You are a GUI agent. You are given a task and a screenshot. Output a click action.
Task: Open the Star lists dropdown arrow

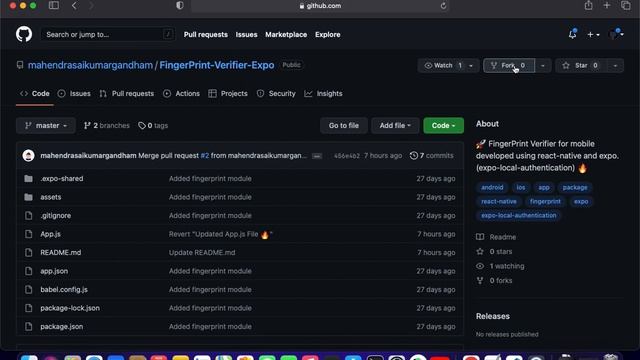(x=615, y=65)
